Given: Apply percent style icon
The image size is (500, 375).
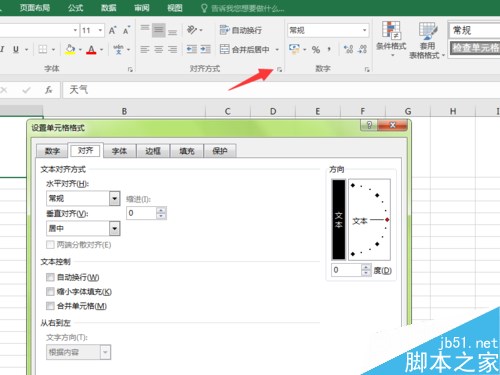Looking at the screenshot, I should coord(316,50).
